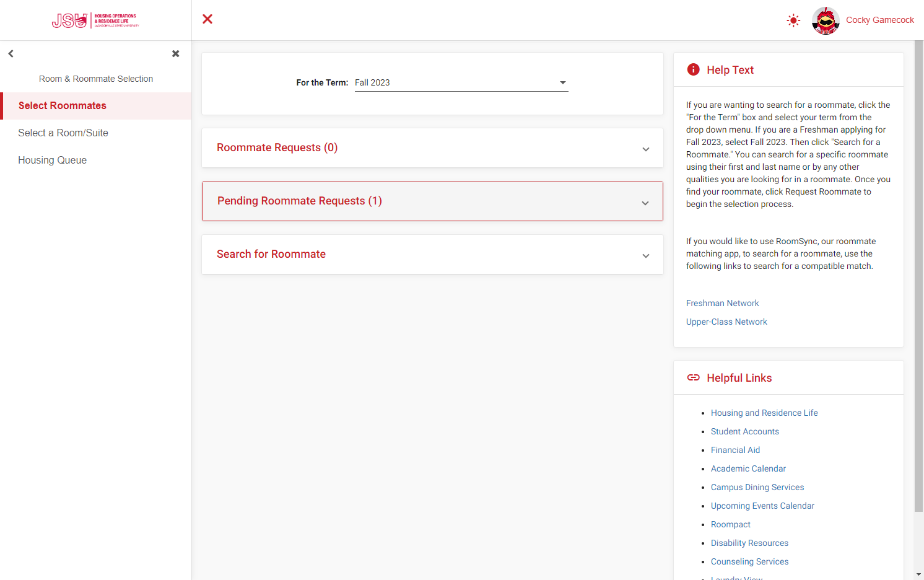Click the page's vertical scrollbar thumb
This screenshot has height=580, width=924.
[918, 276]
